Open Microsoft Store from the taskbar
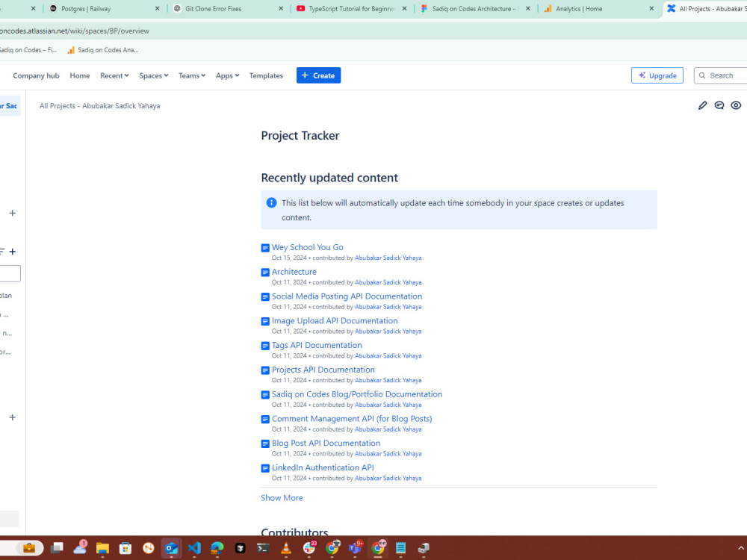The height and width of the screenshot is (560, 747). [125, 548]
